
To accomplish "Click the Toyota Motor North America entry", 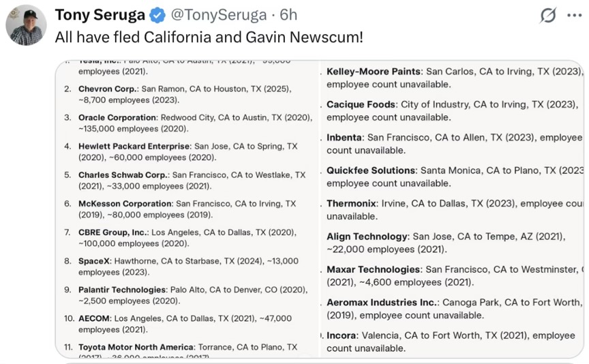I will [x=181, y=350].
